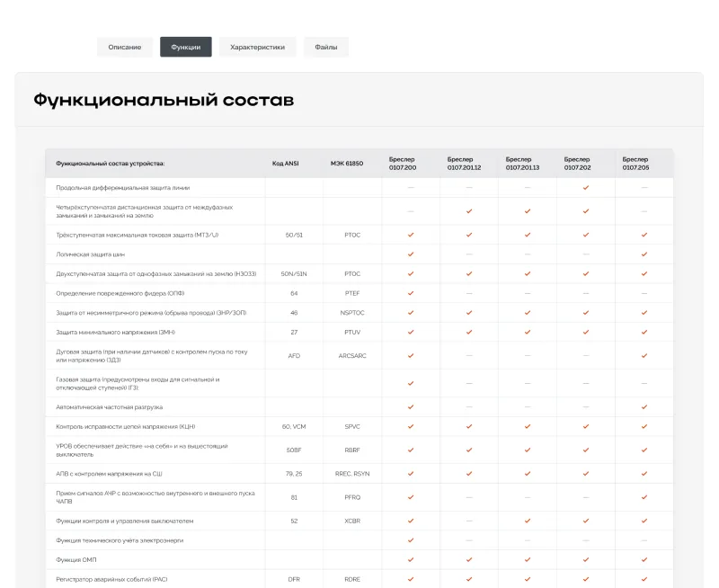
Task: Toggle checkmark for АПВ с контролем напряжения на СШ
Action: pos(409,472)
